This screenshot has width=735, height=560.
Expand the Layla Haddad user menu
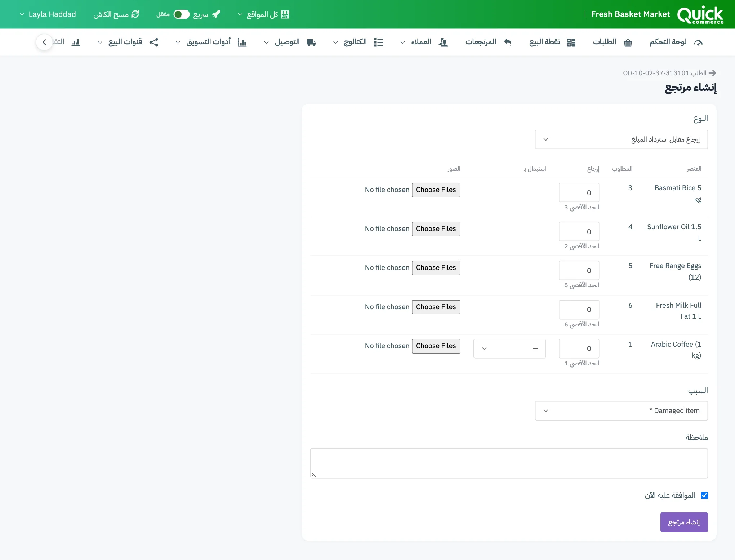(48, 14)
